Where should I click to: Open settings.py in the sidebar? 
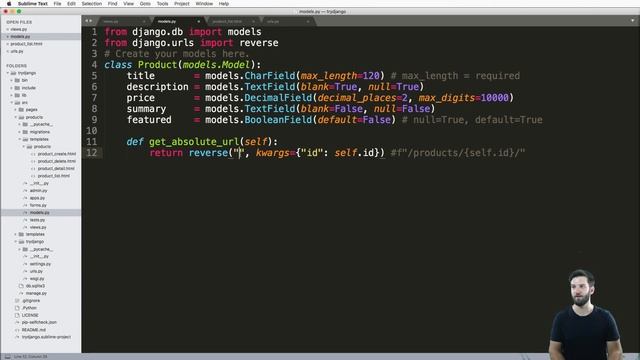coord(40,264)
